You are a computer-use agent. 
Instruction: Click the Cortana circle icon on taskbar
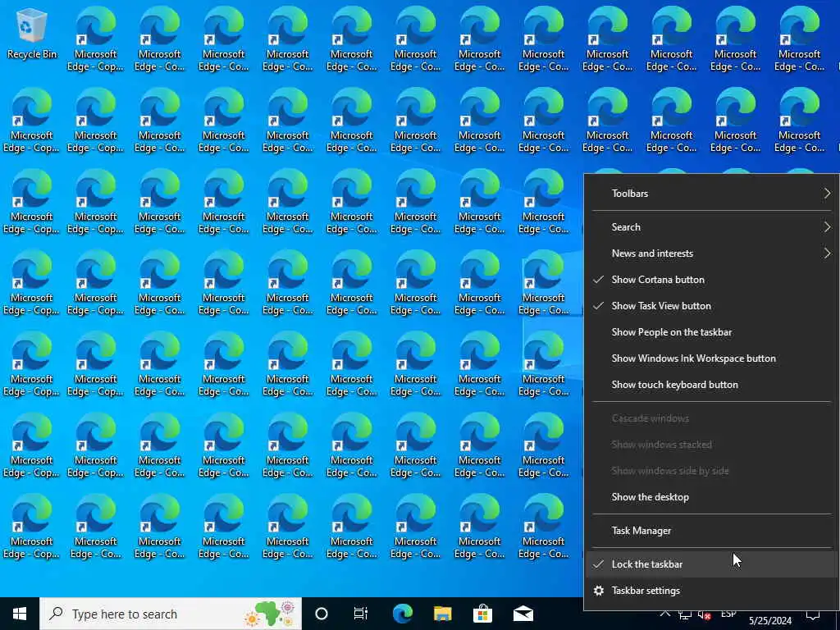322,614
